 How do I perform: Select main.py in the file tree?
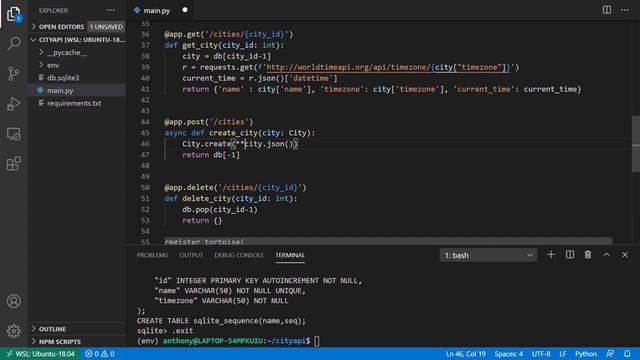click(77, 90)
